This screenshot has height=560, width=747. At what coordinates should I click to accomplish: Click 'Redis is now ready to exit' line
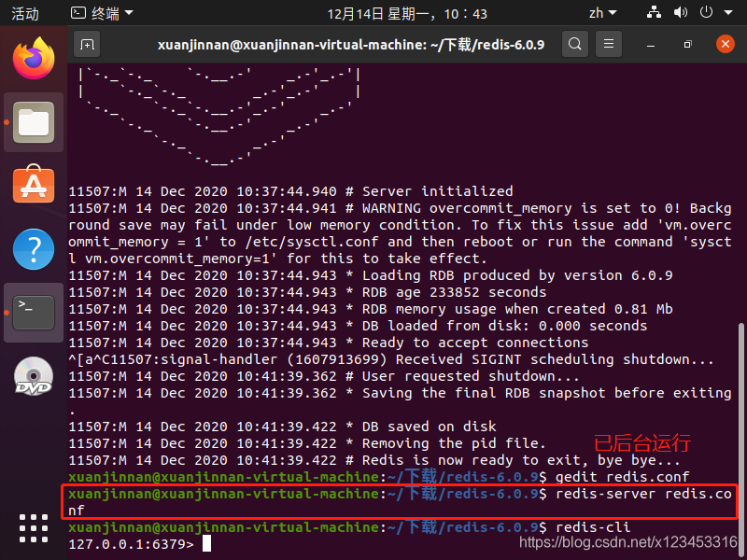pyautogui.click(x=374, y=460)
